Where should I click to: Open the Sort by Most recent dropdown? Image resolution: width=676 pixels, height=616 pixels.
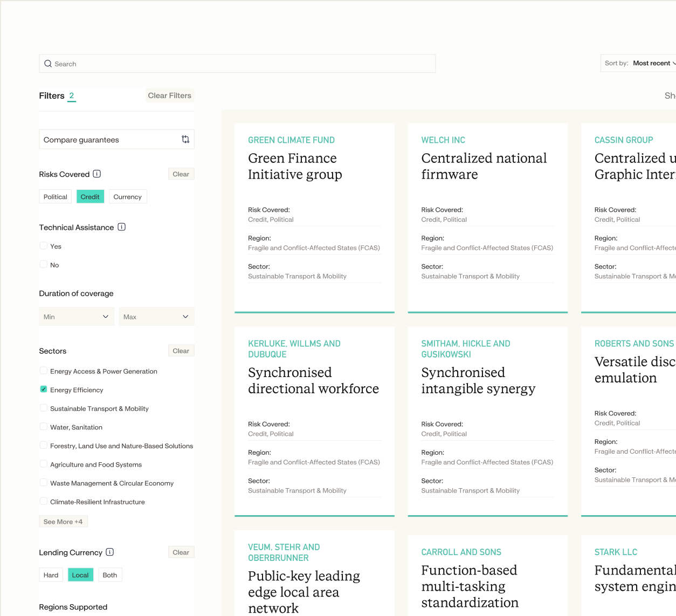point(653,63)
